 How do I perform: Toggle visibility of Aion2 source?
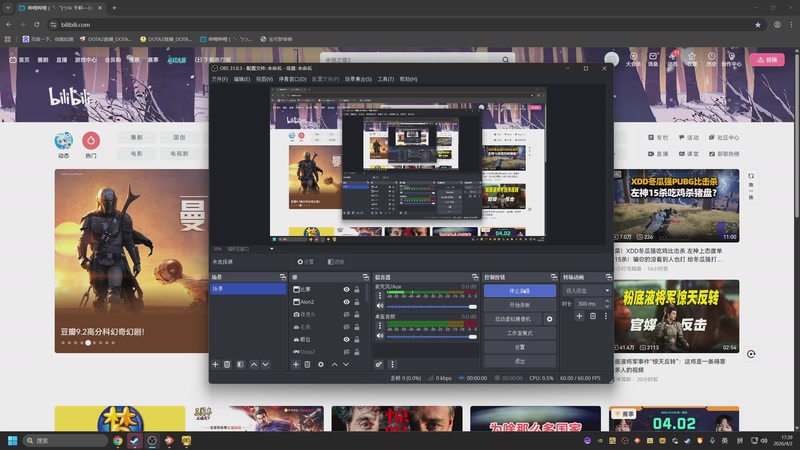(346, 302)
